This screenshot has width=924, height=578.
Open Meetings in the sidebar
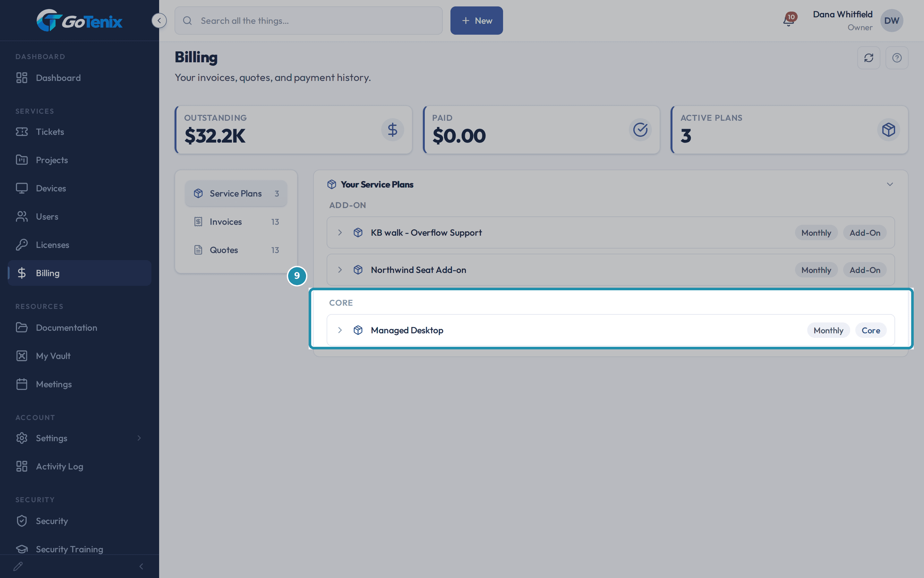click(80, 385)
